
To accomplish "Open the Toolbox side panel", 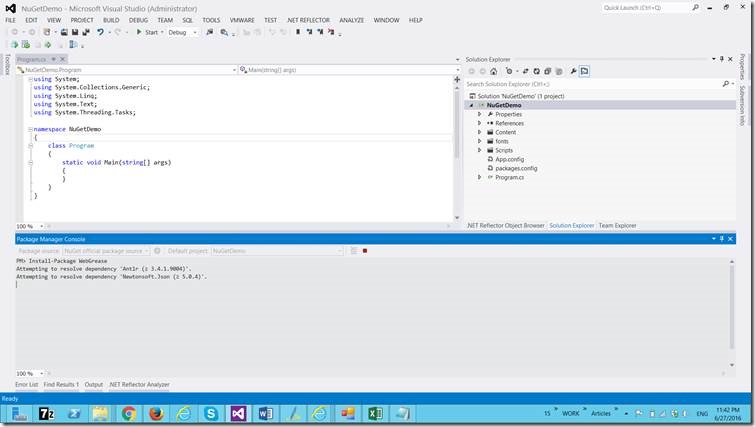I will [7, 65].
